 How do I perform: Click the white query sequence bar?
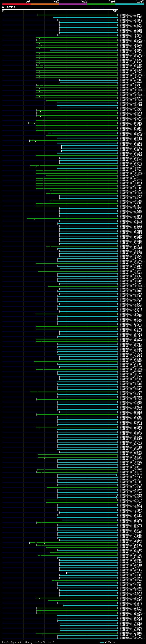(60, 10)
